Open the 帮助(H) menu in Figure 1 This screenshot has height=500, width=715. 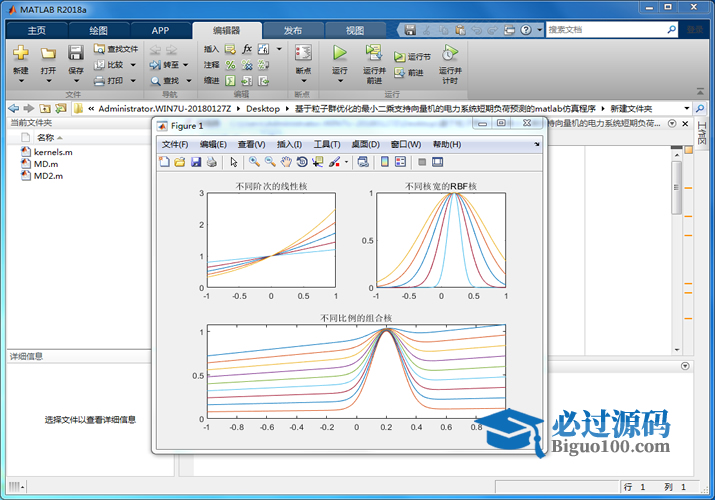[x=447, y=144]
